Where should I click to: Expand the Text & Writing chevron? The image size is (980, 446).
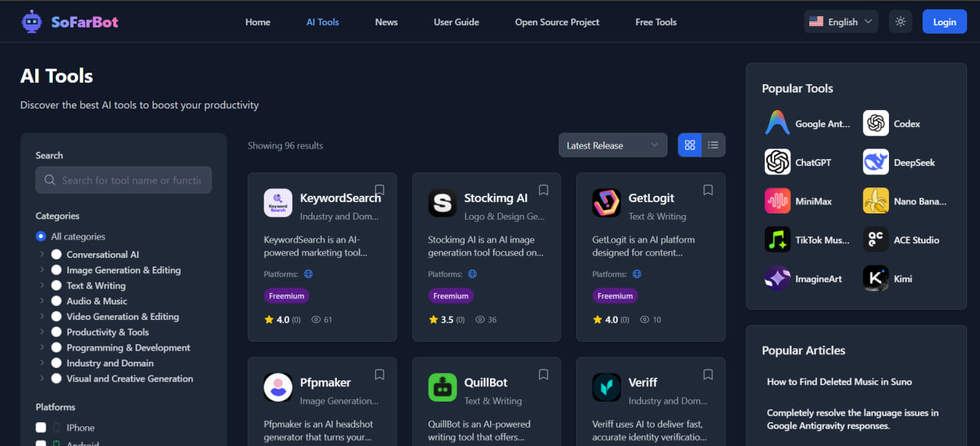pyautogui.click(x=41, y=285)
